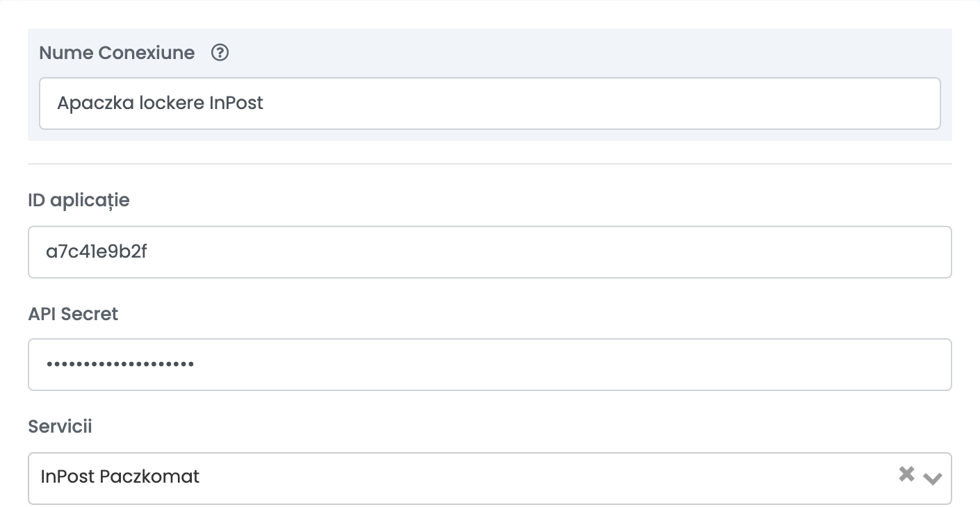Focus the API Secret password field
980x507 pixels.
pyautogui.click(x=490, y=365)
